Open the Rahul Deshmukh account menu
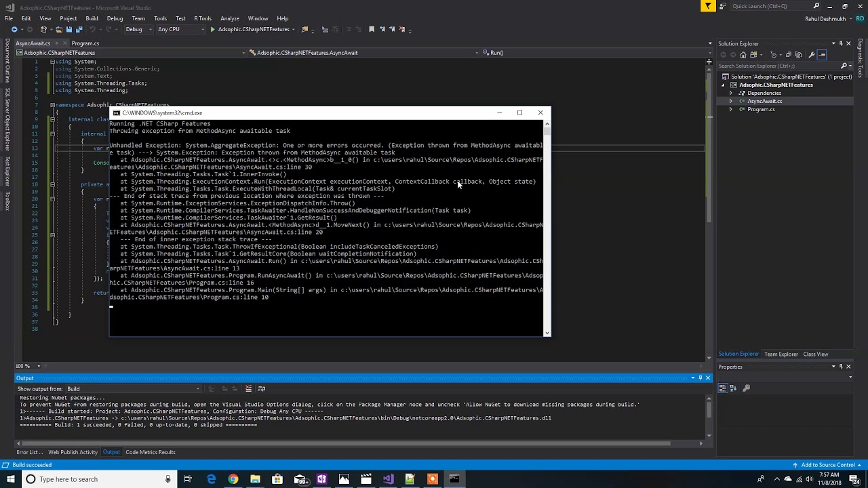Screen dimensions: 868x488 coord(829,19)
